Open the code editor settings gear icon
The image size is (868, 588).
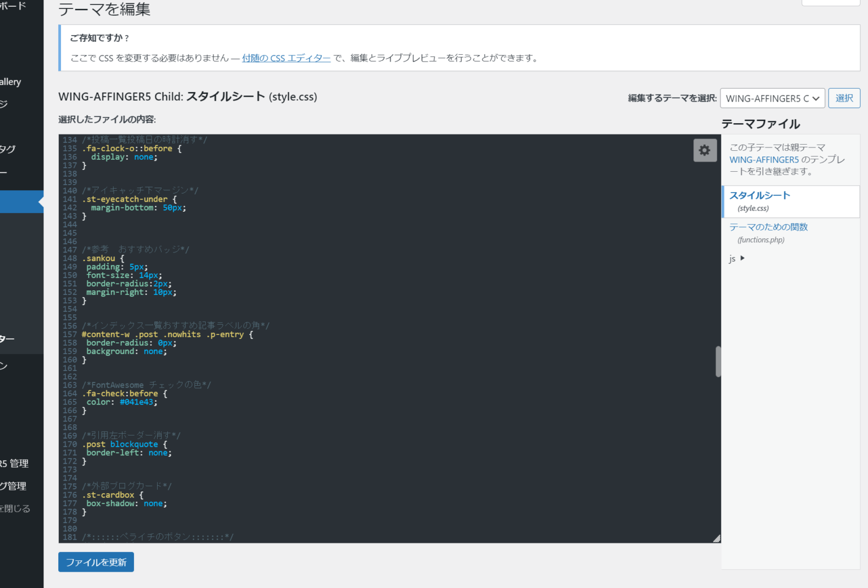(704, 150)
